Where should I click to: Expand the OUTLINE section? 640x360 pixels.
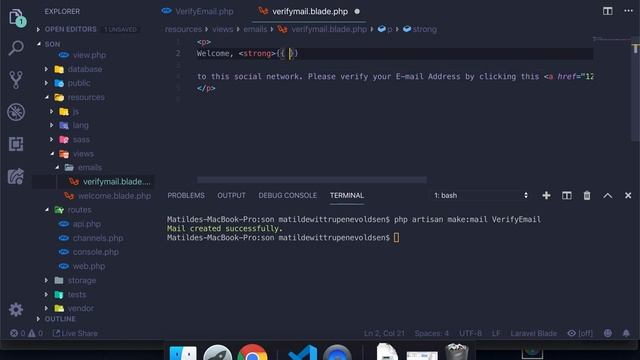[x=38, y=319]
